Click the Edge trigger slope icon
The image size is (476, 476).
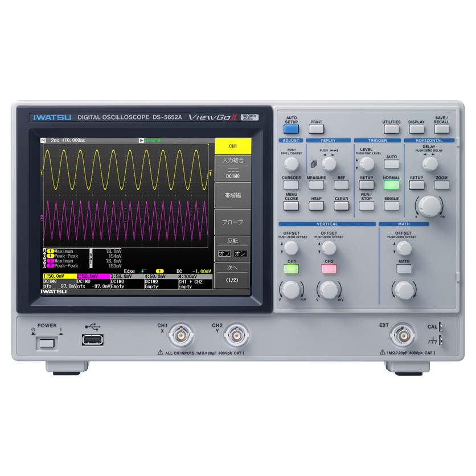tap(143, 271)
